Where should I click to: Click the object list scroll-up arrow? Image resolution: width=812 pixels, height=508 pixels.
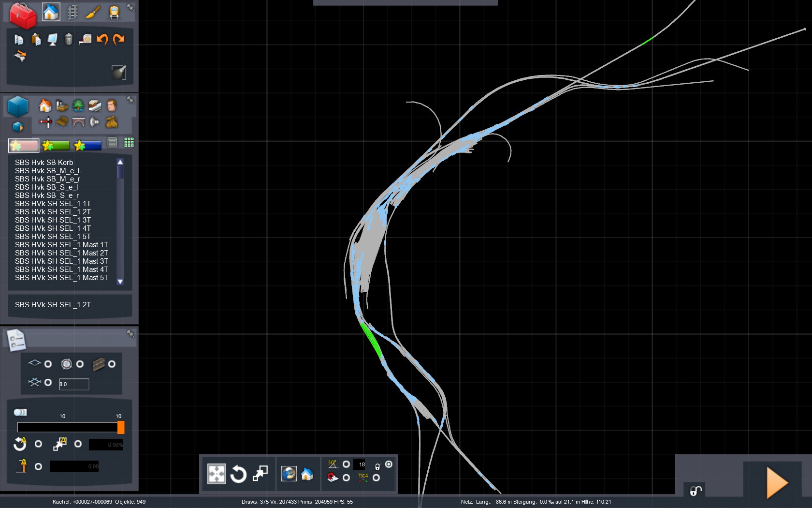coord(120,162)
